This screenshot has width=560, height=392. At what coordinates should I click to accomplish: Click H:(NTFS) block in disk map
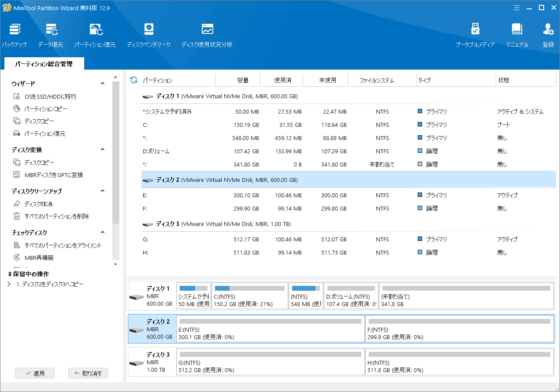tap(460, 362)
